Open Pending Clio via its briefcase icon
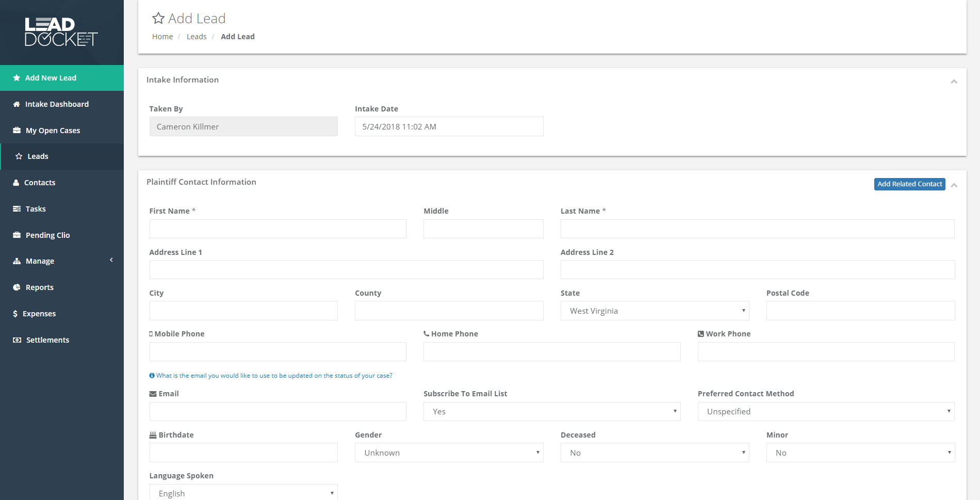The height and width of the screenshot is (500, 980). tap(16, 235)
